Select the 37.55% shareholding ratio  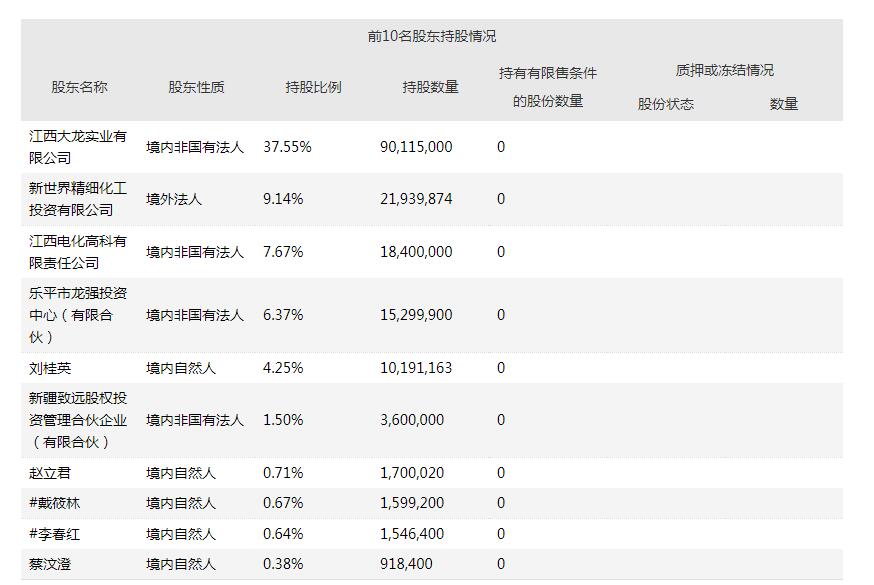point(287,147)
